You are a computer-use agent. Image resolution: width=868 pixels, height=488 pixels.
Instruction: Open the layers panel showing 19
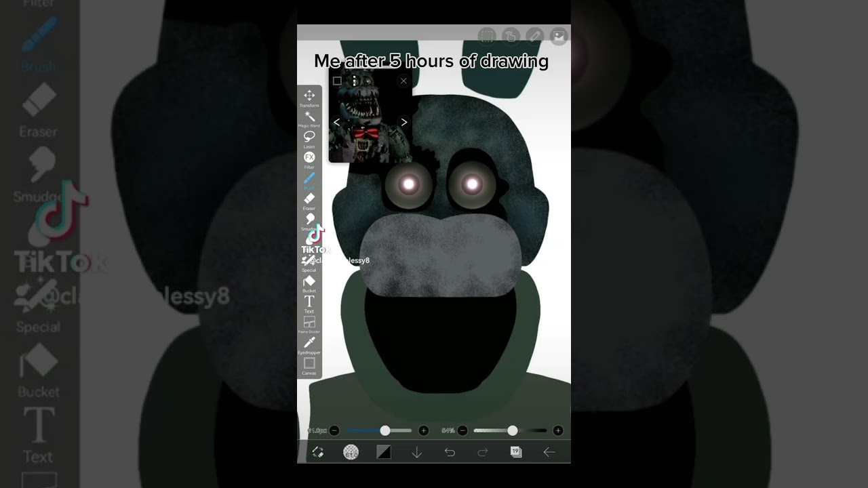[515, 452]
